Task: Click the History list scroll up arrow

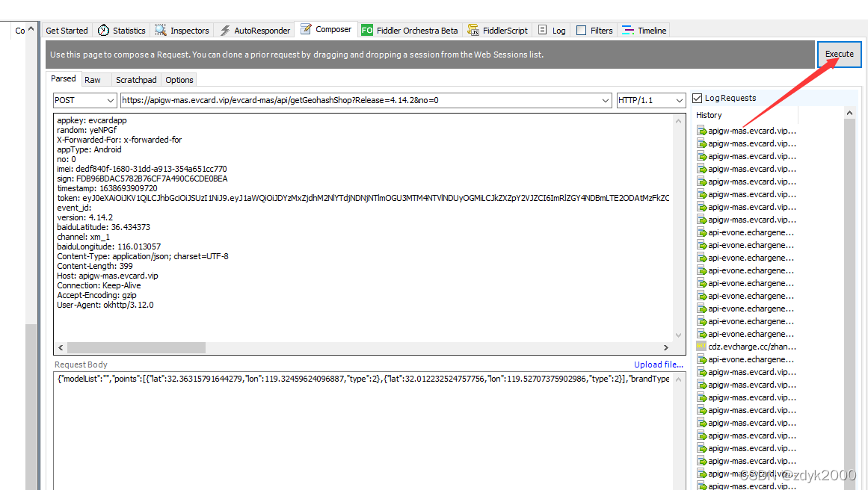Action: click(850, 113)
